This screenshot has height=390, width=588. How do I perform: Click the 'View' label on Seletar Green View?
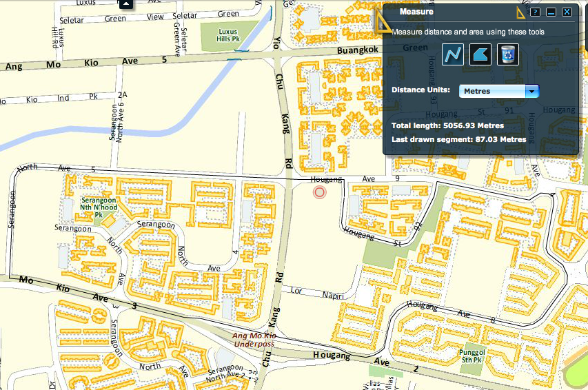click(x=155, y=17)
